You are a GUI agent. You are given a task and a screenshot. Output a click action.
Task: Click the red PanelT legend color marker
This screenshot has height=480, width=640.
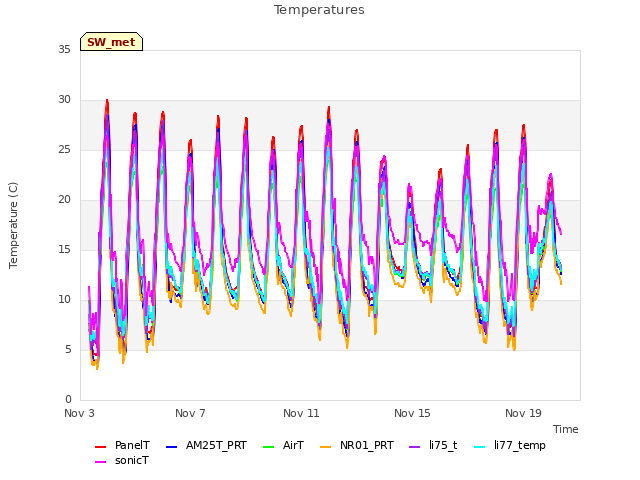pyautogui.click(x=100, y=447)
